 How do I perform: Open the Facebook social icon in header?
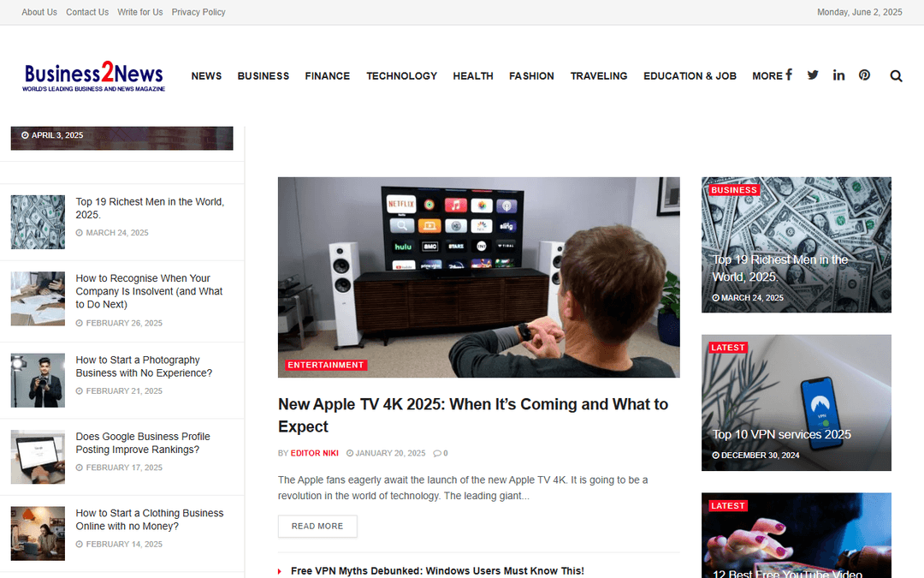click(x=789, y=74)
